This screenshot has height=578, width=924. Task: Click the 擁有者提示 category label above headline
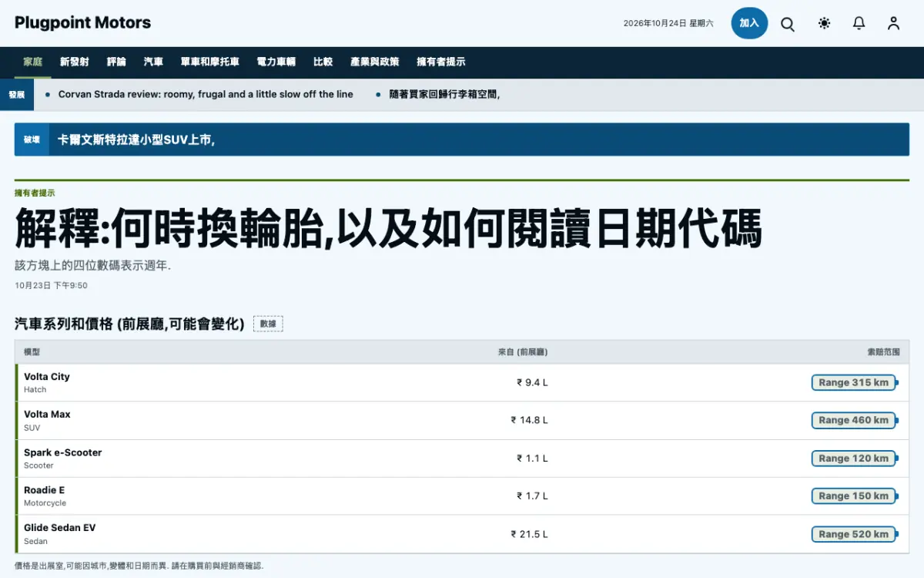tap(35, 193)
